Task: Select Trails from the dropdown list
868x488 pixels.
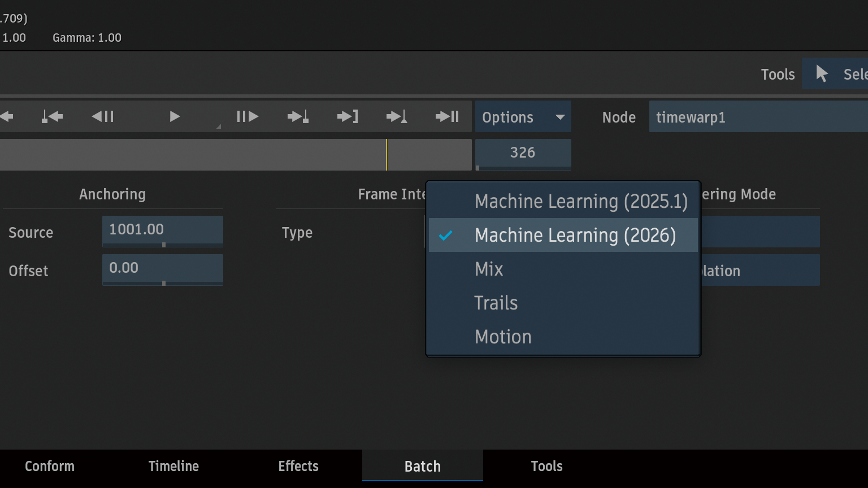Action: tap(496, 303)
